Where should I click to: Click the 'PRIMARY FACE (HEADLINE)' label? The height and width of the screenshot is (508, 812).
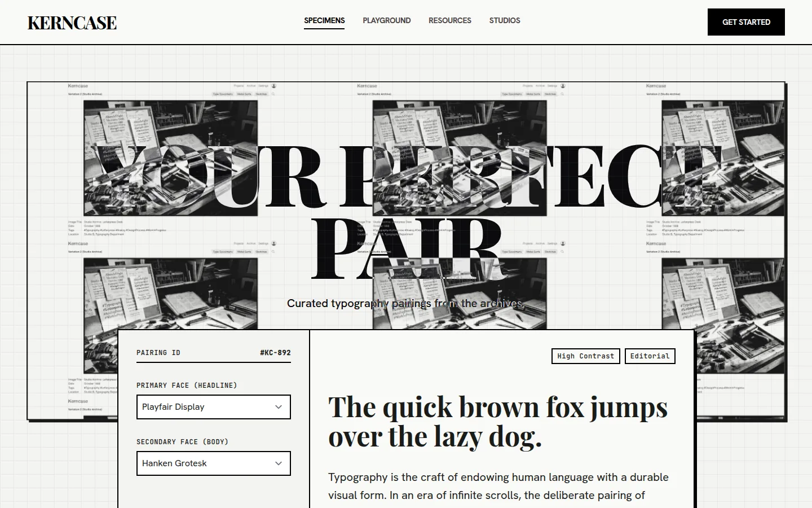(x=187, y=386)
